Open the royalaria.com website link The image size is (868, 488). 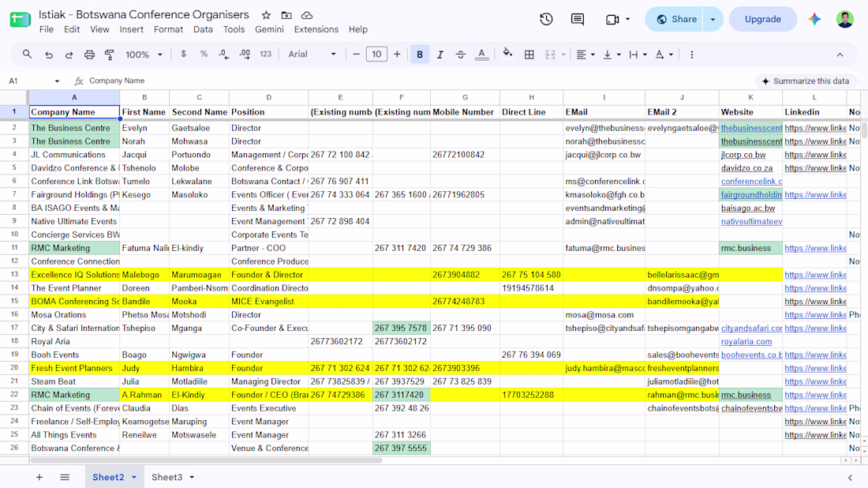(x=746, y=342)
